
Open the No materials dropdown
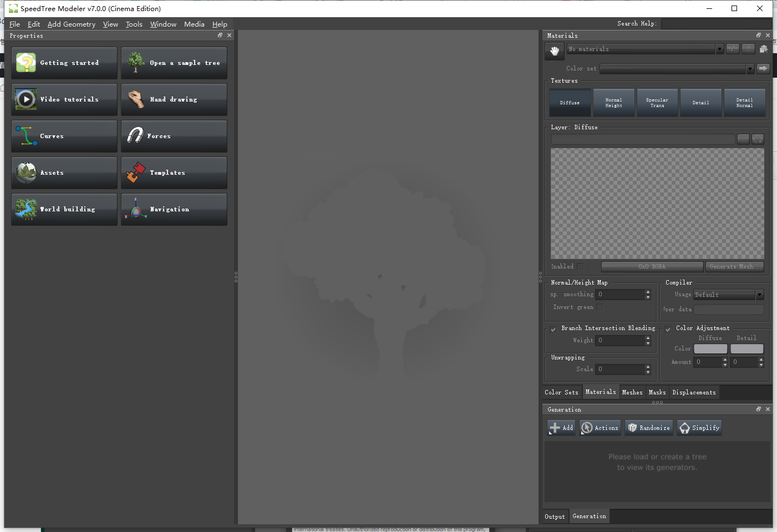point(645,49)
